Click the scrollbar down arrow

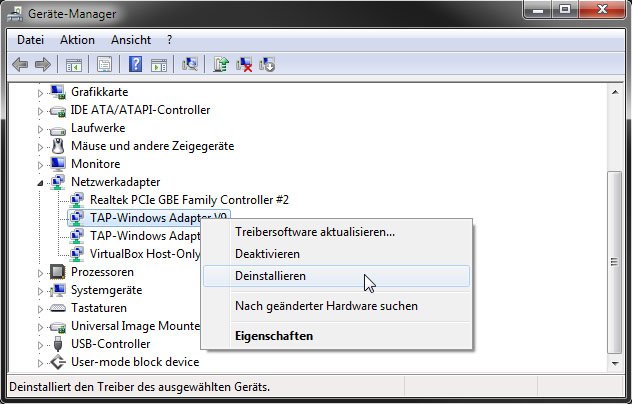pos(615,364)
